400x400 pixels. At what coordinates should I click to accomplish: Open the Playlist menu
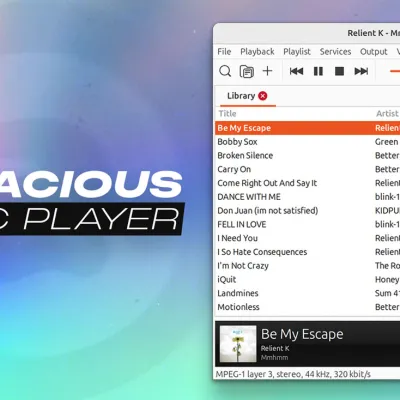pyautogui.click(x=297, y=52)
